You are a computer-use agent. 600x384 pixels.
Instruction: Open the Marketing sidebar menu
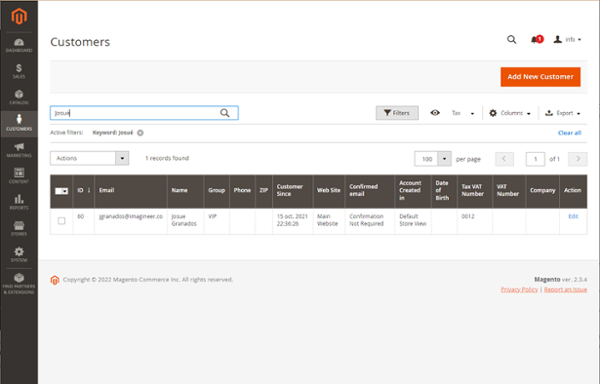click(19, 150)
